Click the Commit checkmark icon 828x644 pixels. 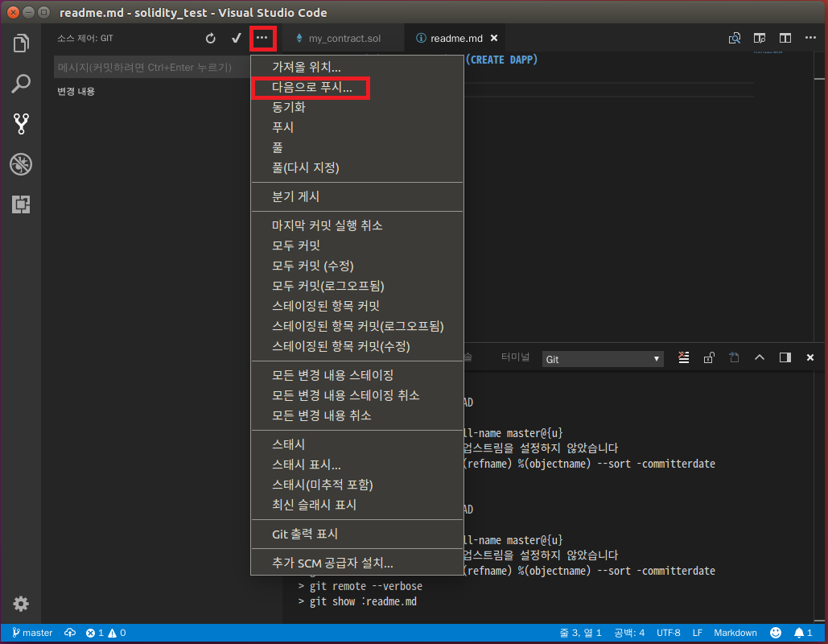tap(236, 38)
